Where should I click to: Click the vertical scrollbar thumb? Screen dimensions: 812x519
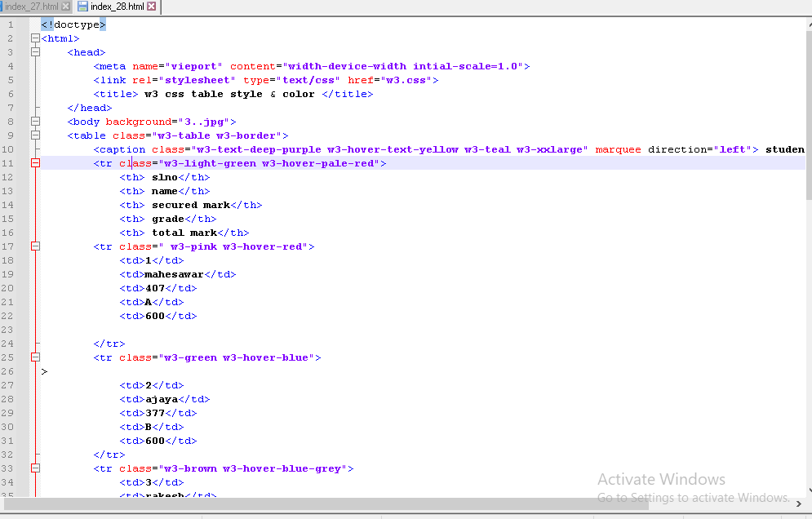(x=808, y=114)
